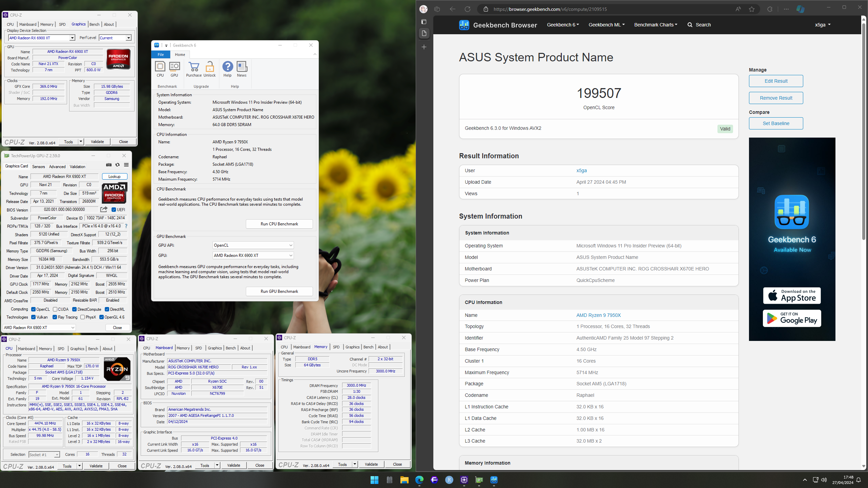The width and height of the screenshot is (868, 488).
Task: Click the Run GPU Benchmark button
Action: coord(279,291)
